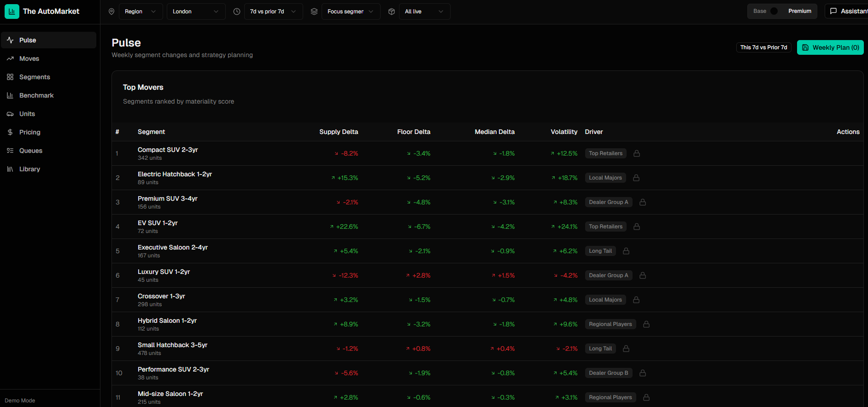Click lock icon in Crossover 1-3yr row
The image size is (868, 407).
coord(636,300)
